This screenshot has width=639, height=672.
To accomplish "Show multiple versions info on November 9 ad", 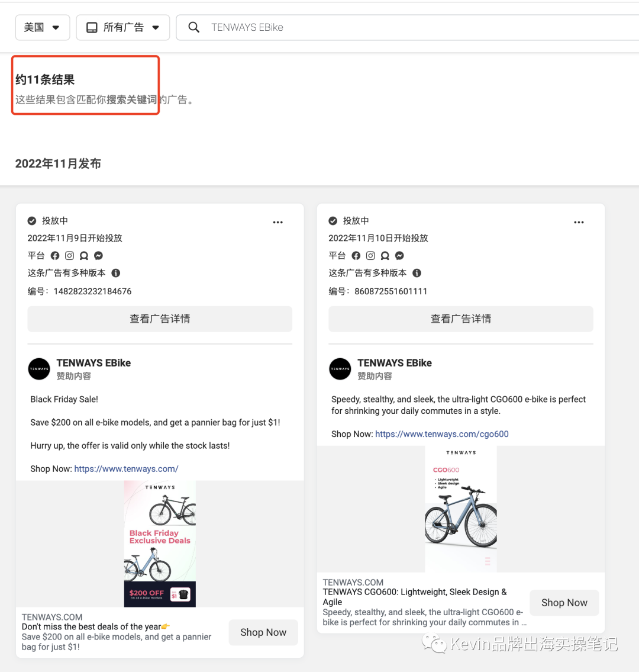I will [115, 273].
